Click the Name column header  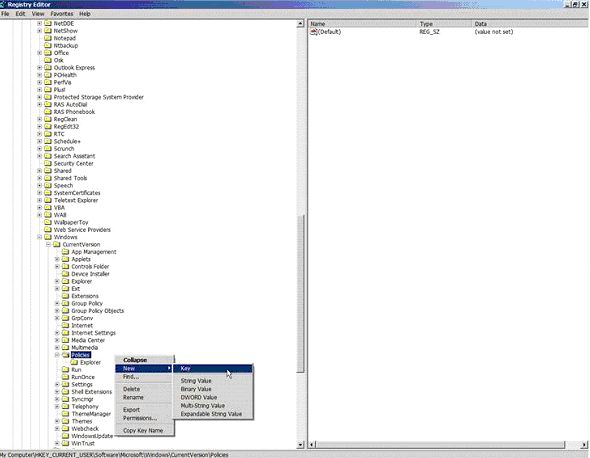click(363, 24)
